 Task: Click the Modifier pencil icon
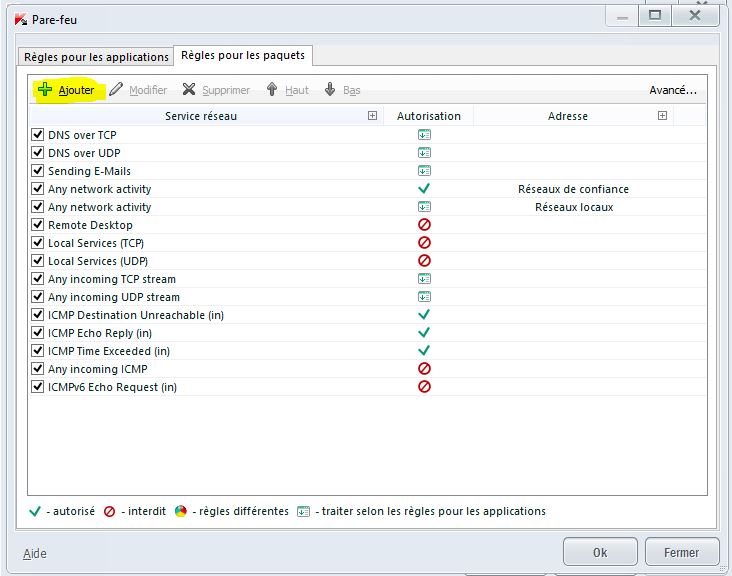point(116,90)
